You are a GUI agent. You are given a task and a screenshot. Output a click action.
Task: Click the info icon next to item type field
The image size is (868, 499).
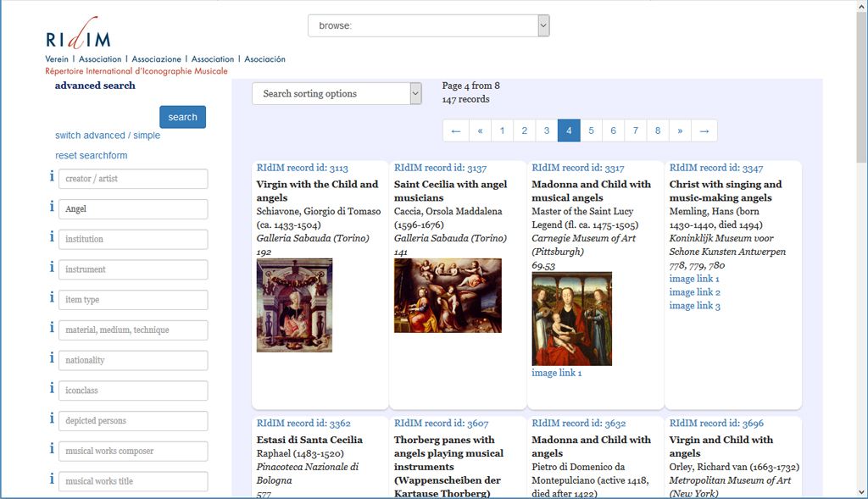point(52,298)
